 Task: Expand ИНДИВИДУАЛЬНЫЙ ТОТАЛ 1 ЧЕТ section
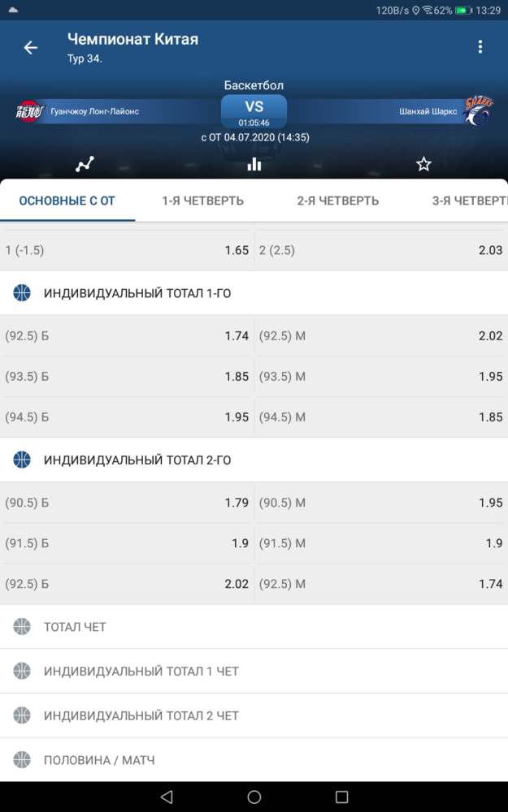(x=254, y=672)
